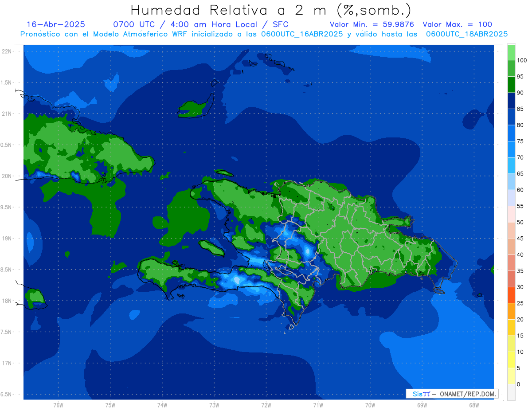
Task: Choose the salmon swatch between 35 and 40
Action: click(x=511, y=262)
